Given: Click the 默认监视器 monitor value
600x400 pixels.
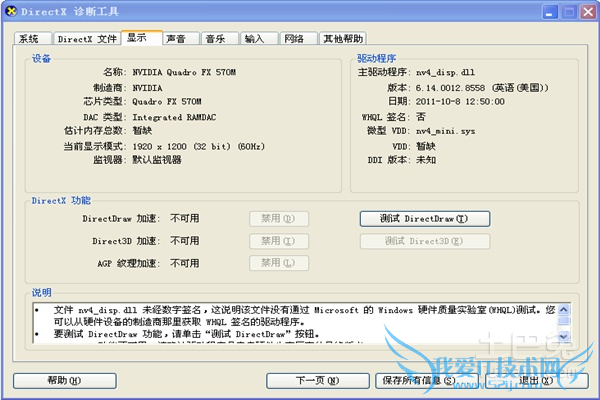Looking at the screenshot, I should [157, 160].
